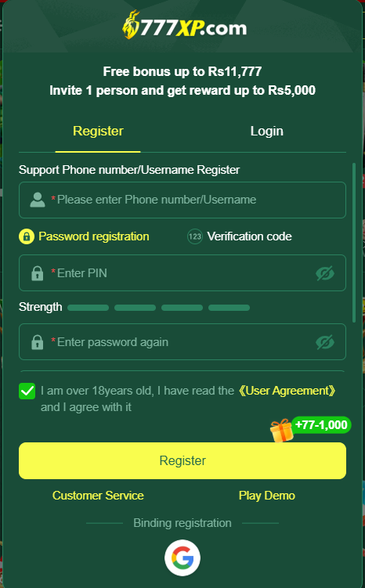365x588 pixels.
Task: Click the user avatar icon in username field
Action: point(38,200)
